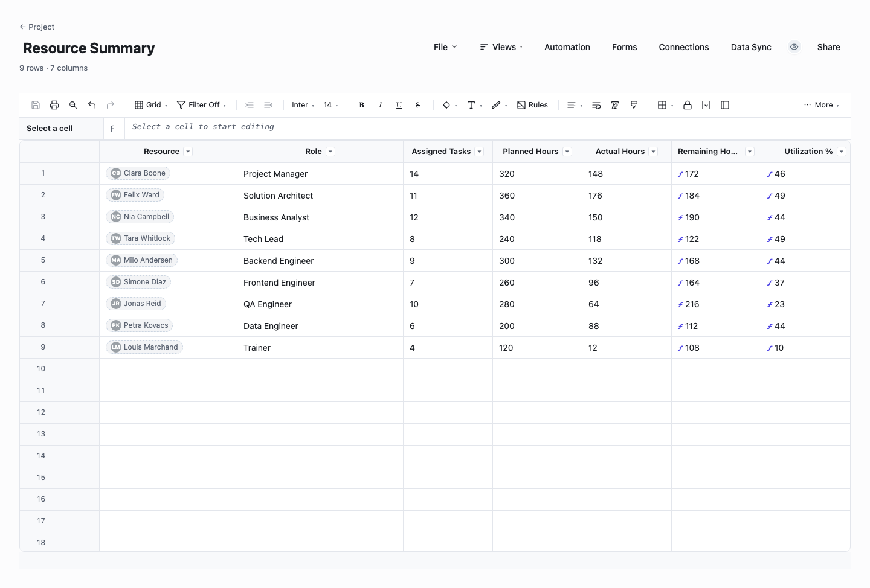Screen dimensions: 870x588
Task: Click the clear formatting icon
Action: (615, 105)
